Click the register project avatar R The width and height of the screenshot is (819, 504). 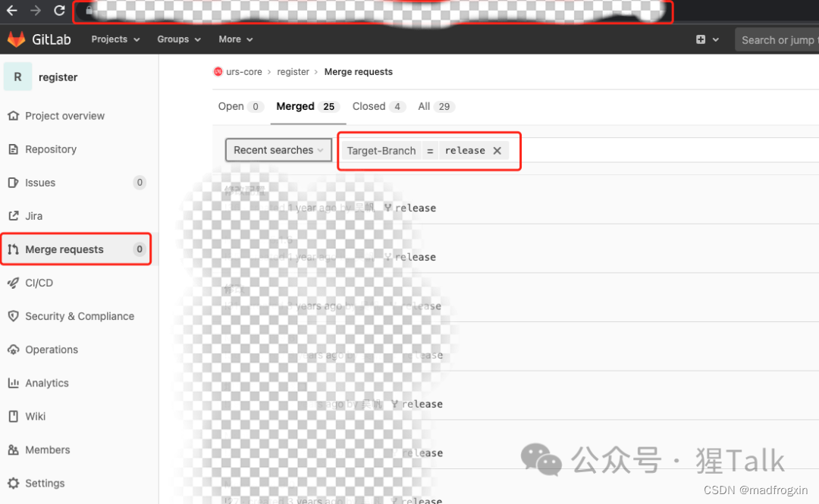pos(17,77)
